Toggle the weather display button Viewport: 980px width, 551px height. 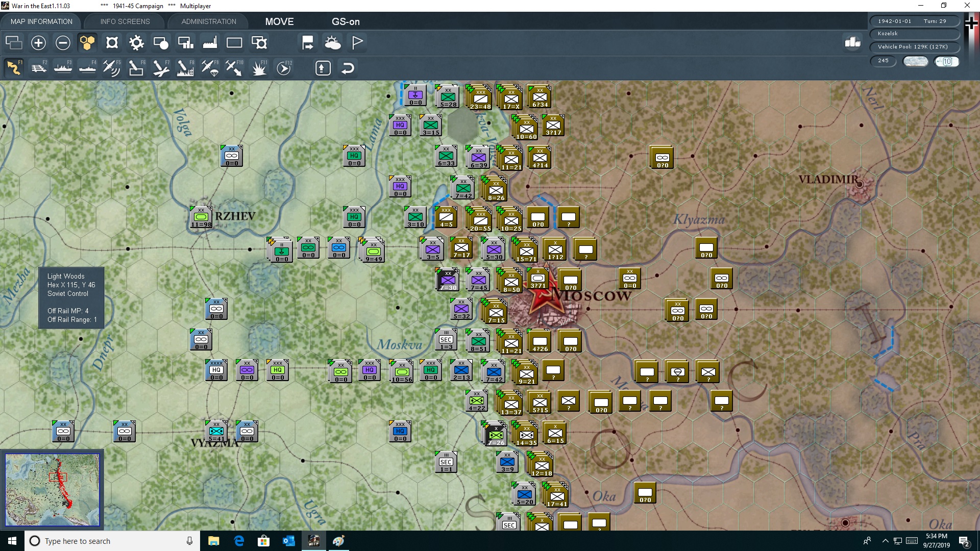333,43
